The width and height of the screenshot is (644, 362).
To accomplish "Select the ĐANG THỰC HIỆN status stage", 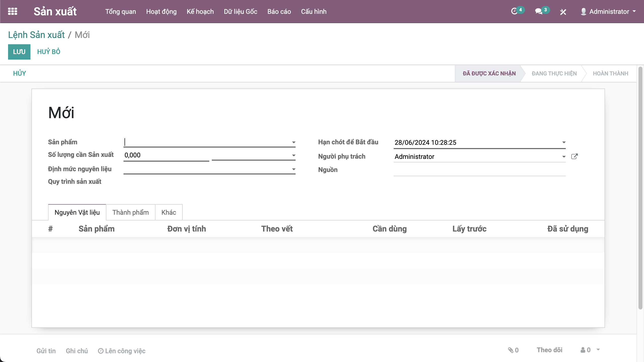I will [554, 73].
